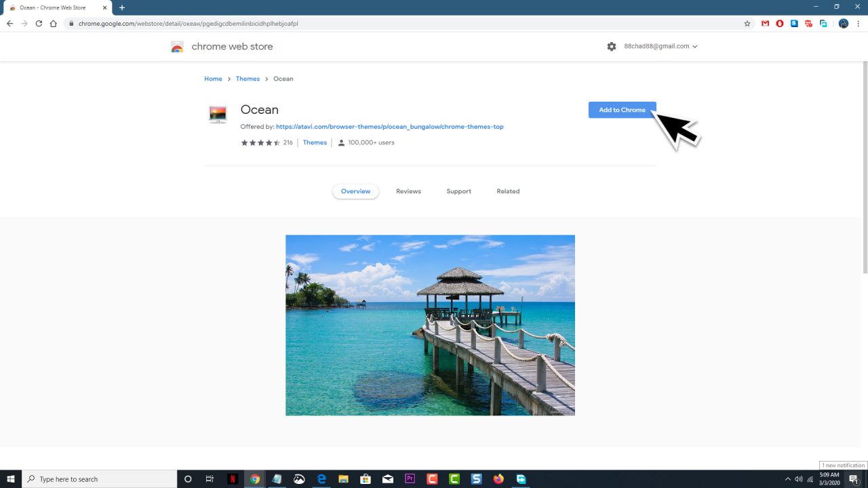The image size is (868, 488).
Task: Open Microsoft Edge from the taskbar
Action: [321, 479]
